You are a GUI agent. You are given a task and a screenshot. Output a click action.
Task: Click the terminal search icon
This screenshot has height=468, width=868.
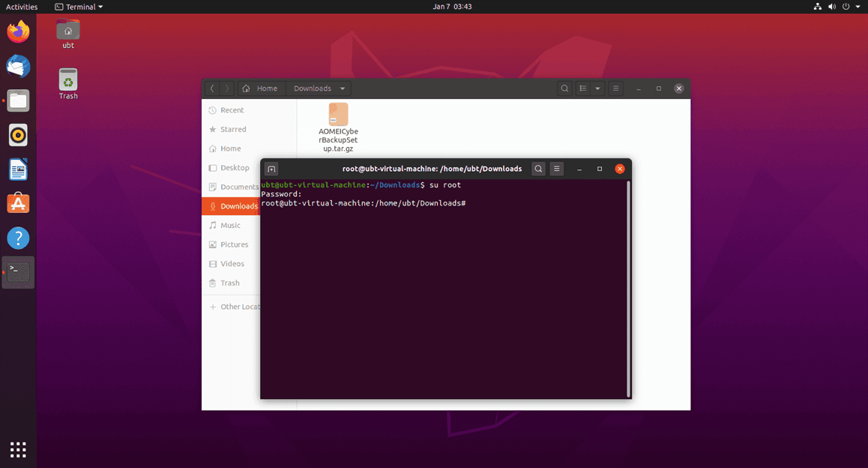pos(538,169)
